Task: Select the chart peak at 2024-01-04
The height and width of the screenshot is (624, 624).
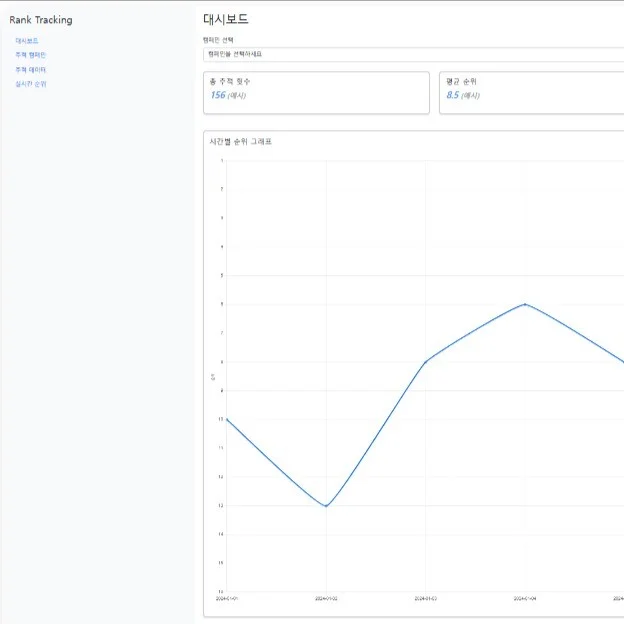Action: coord(525,304)
